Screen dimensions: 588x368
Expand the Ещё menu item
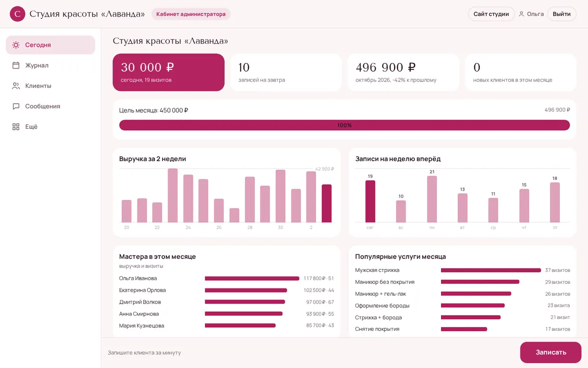pyautogui.click(x=51, y=126)
